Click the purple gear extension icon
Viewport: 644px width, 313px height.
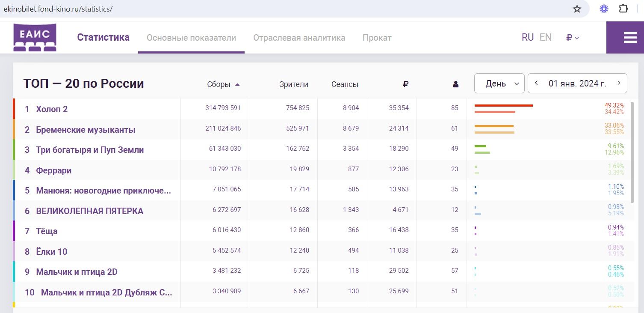604,9
